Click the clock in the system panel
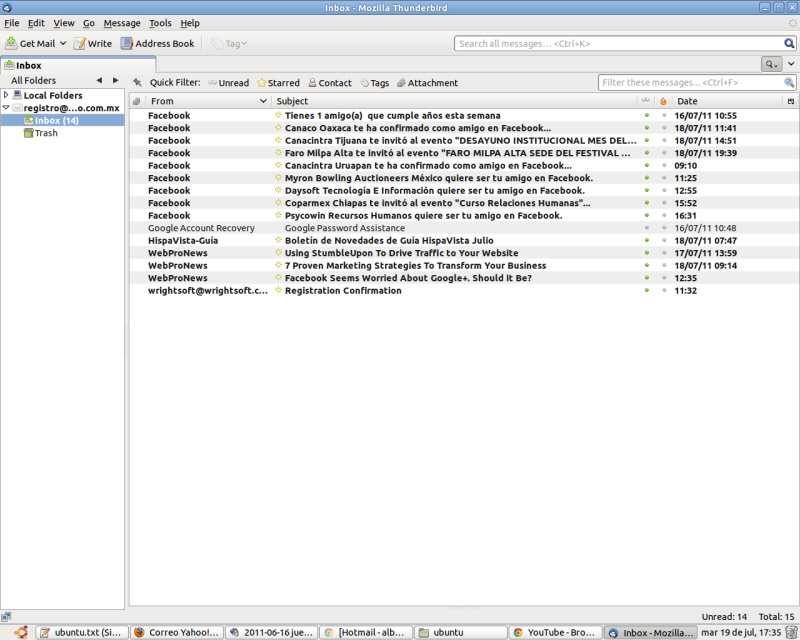Viewport: 800px width, 640px height. point(741,632)
